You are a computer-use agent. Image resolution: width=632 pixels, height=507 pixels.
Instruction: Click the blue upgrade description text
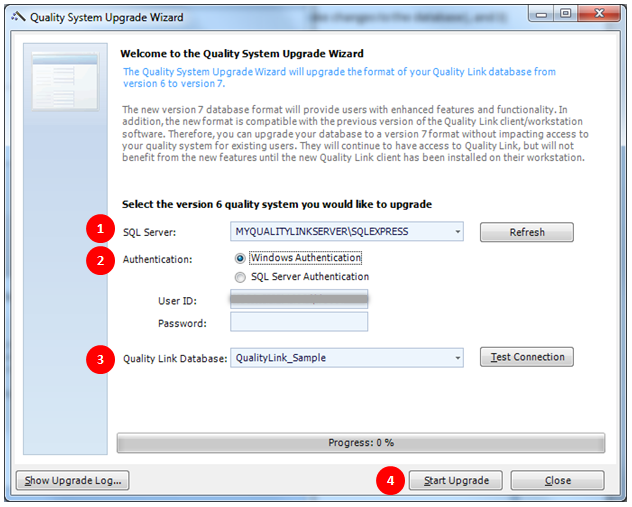(x=339, y=77)
